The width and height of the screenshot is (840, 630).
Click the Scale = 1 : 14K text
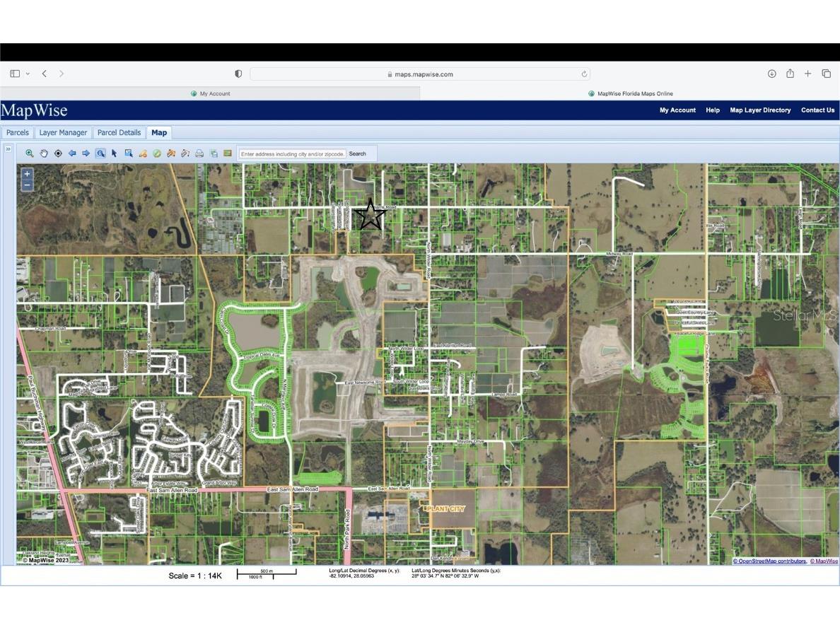[x=195, y=576]
